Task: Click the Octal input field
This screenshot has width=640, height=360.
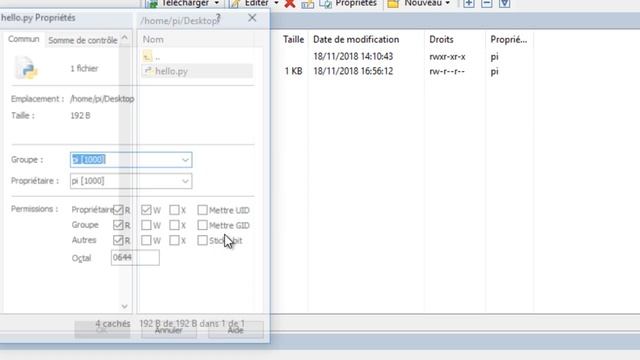Action: (x=135, y=258)
